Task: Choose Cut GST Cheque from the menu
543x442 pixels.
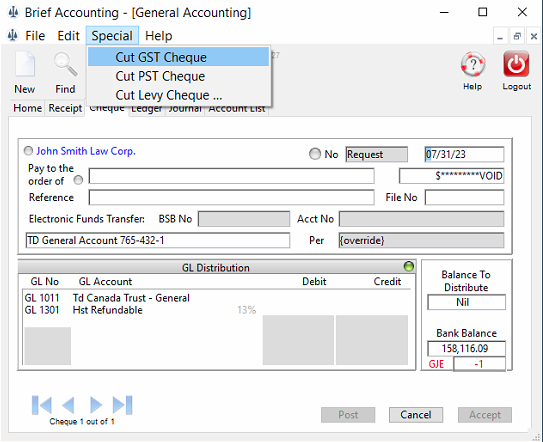Action: coord(178,57)
